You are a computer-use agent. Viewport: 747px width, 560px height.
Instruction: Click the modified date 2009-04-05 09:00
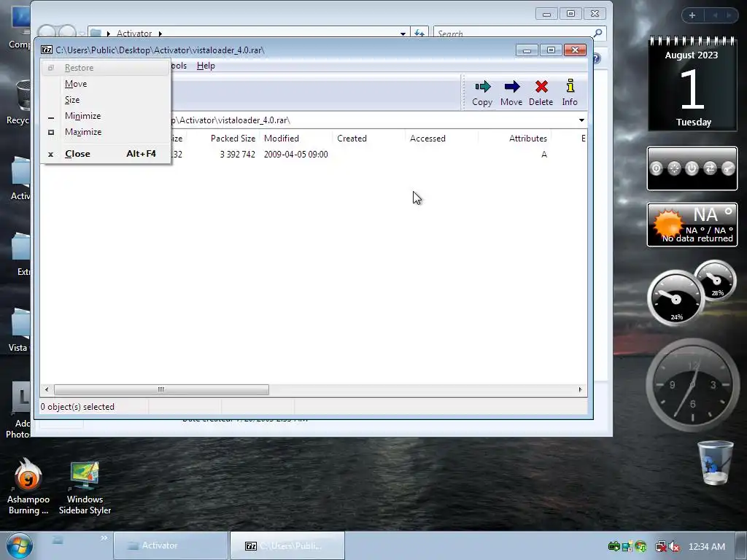(x=296, y=155)
